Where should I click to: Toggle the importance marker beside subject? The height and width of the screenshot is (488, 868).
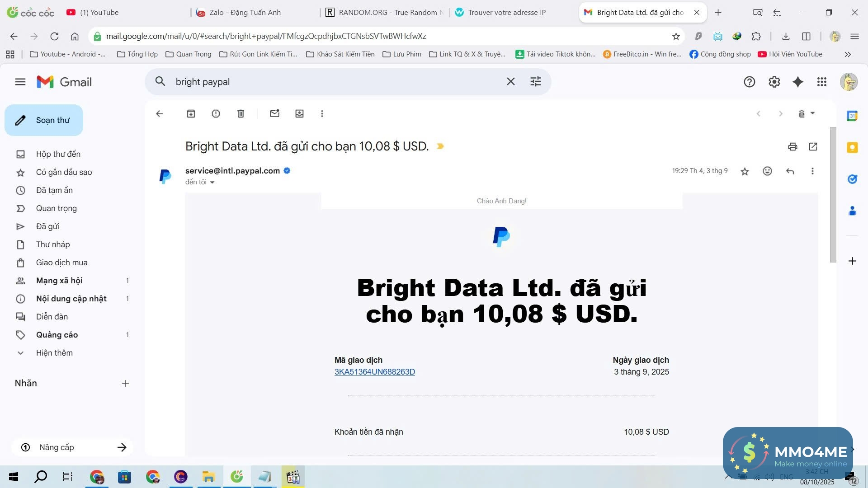pos(440,146)
